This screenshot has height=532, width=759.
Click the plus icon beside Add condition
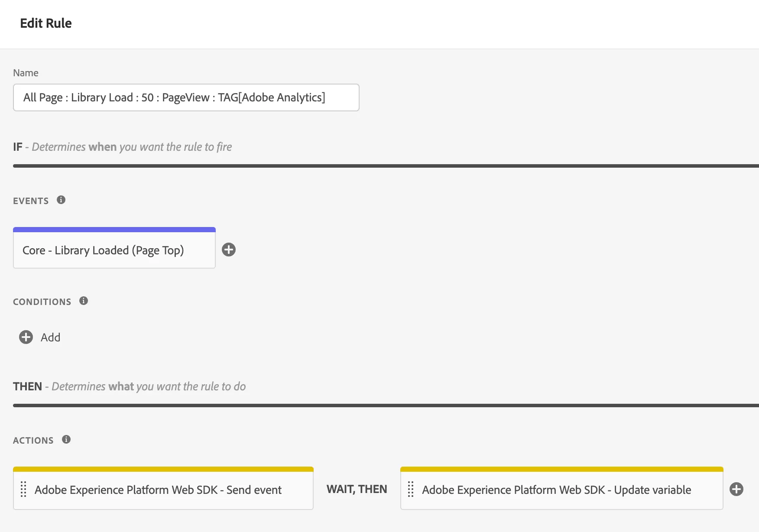pos(26,337)
